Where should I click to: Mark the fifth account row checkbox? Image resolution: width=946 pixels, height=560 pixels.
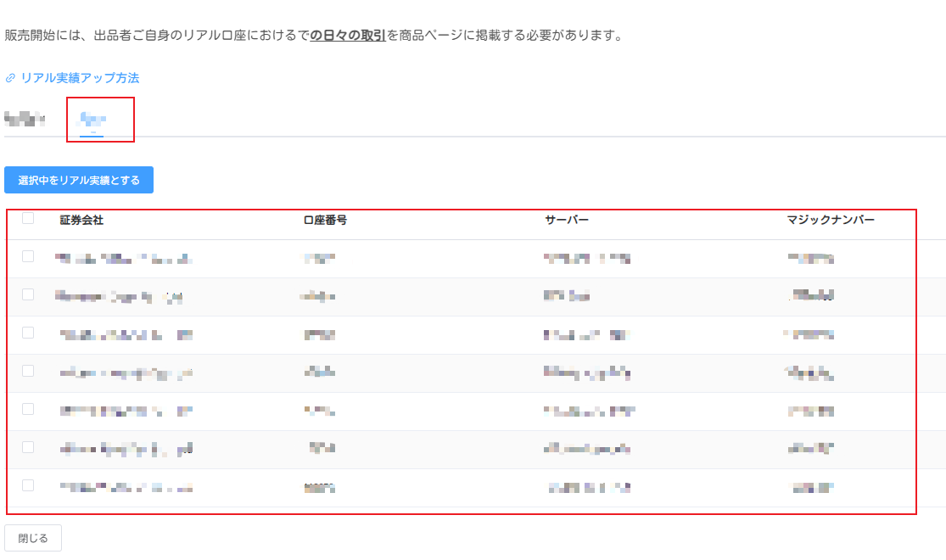pyautogui.click(x=28, y=409)
